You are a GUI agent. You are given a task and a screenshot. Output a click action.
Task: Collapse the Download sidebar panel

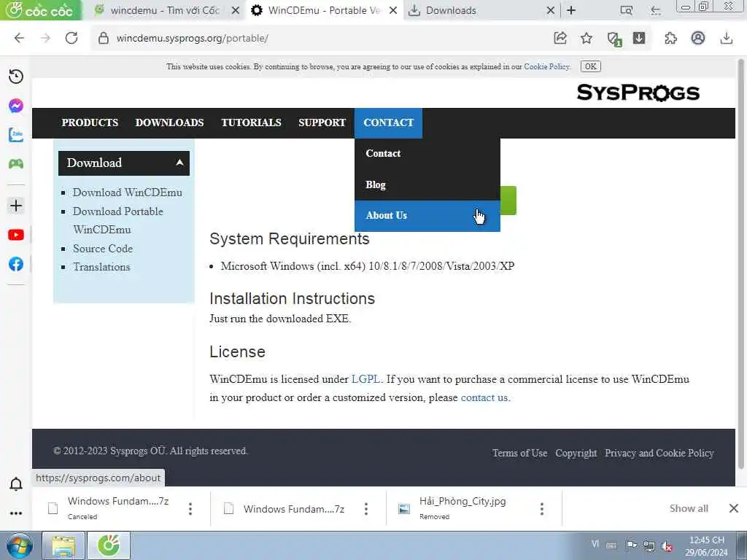pyautogui.click(x=179, y=163)
